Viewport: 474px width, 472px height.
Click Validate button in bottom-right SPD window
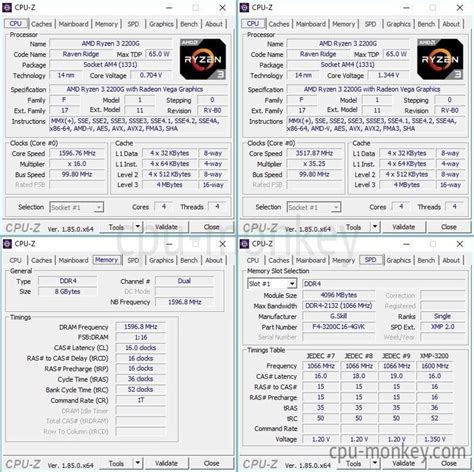click(404, 463)
